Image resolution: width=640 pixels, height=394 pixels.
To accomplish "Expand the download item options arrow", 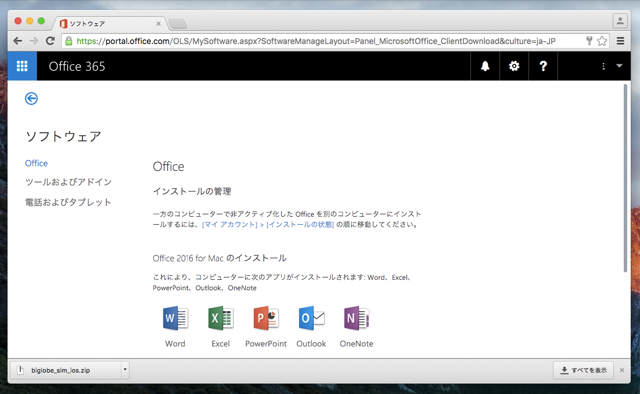I will [x=125, y=370].
